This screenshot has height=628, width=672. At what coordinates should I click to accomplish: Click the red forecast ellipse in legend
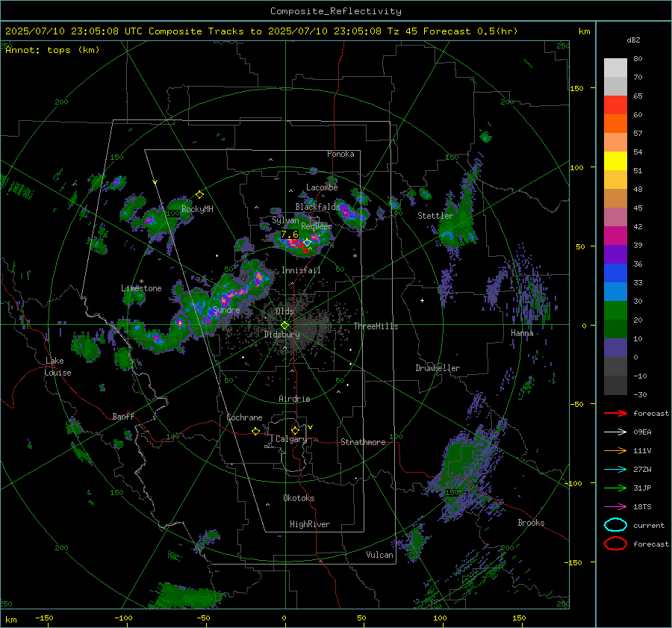[615, 544]
